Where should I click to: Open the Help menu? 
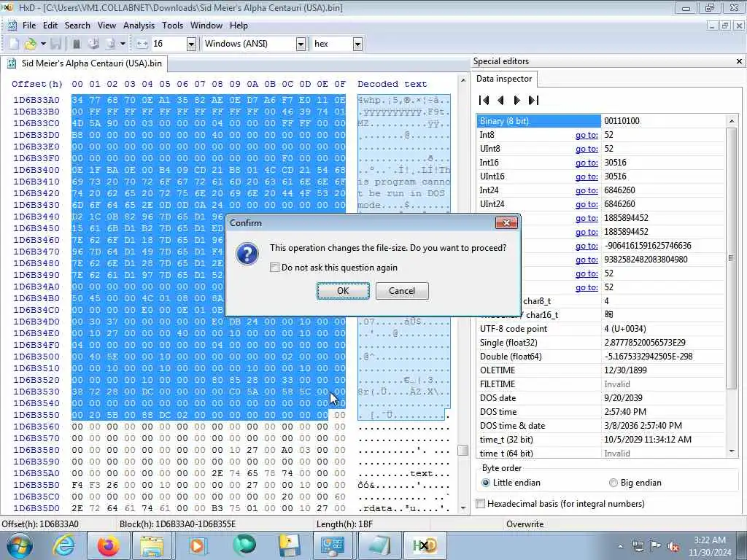point(239,26)
